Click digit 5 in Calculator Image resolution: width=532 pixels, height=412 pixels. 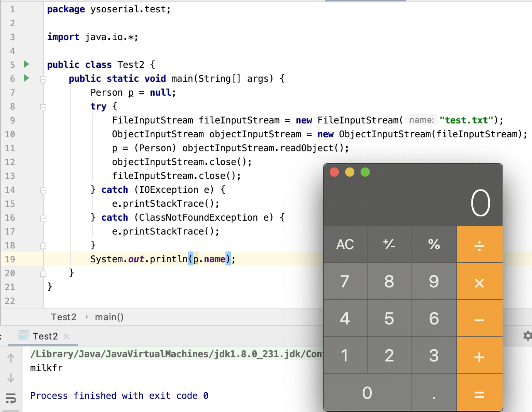tap(390, 319)
